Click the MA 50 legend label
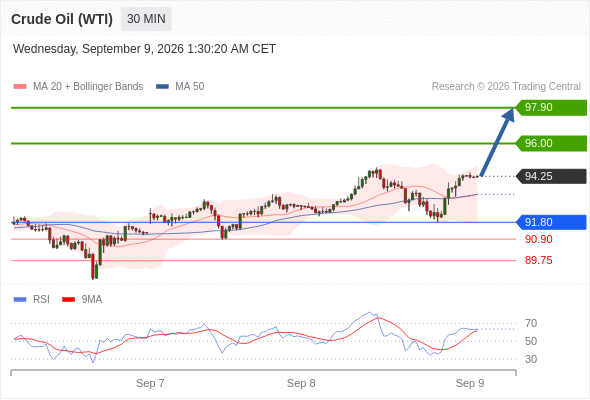Viewport: 590px width, 400px height. [190, 87]
